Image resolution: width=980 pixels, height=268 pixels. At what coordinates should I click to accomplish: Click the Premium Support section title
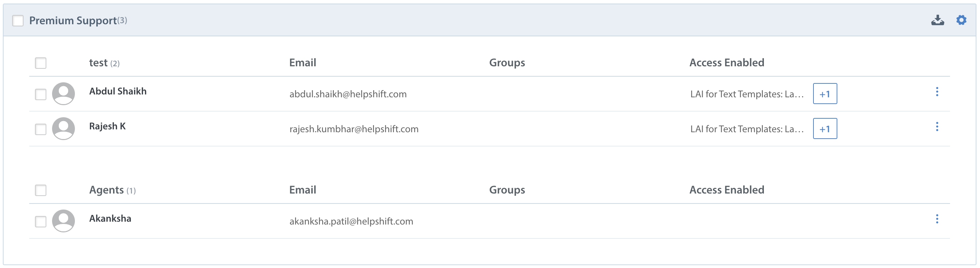point(73,21)
